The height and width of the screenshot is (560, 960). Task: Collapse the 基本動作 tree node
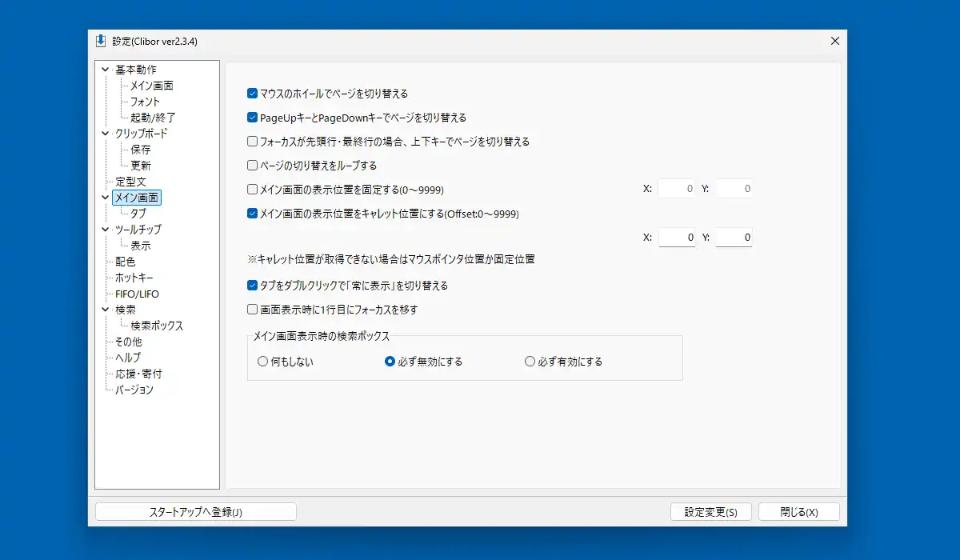pos(105,70)
